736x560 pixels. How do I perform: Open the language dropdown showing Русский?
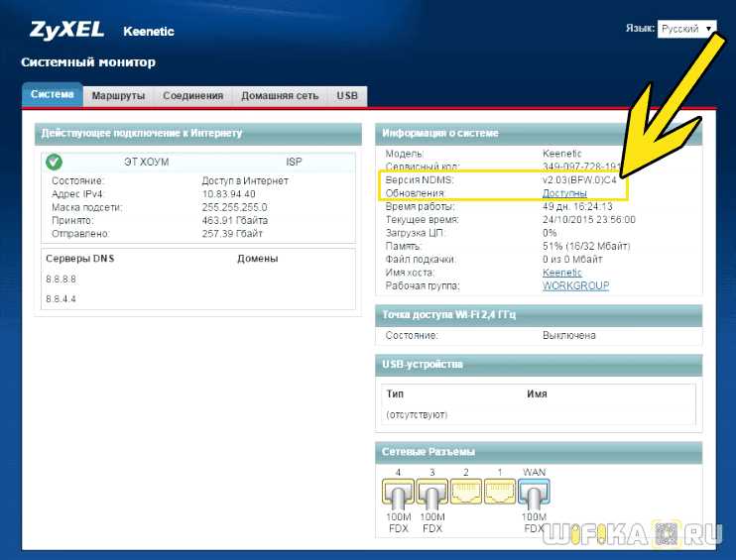(x=686, y=29)
